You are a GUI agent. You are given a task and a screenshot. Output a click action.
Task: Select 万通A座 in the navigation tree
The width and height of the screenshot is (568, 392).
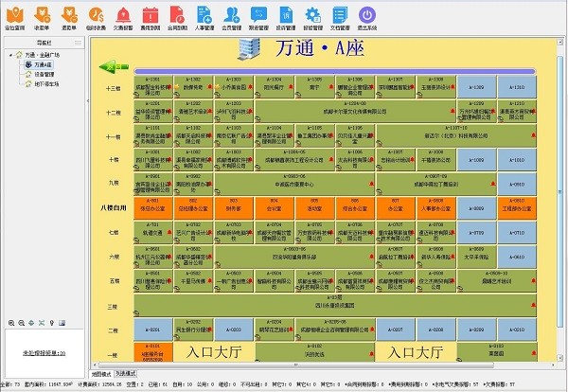[39, 64]
